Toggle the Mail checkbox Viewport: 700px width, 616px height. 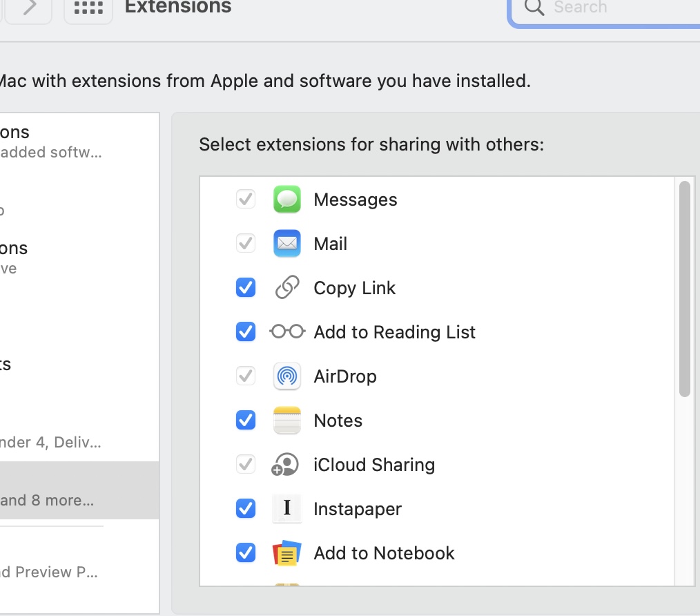[x=246, y=244]
